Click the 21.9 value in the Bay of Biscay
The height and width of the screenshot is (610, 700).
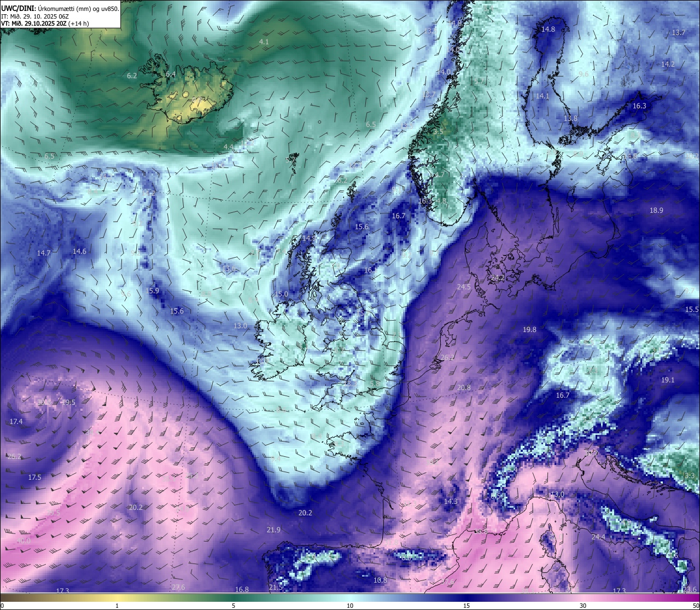pos(273,530)
